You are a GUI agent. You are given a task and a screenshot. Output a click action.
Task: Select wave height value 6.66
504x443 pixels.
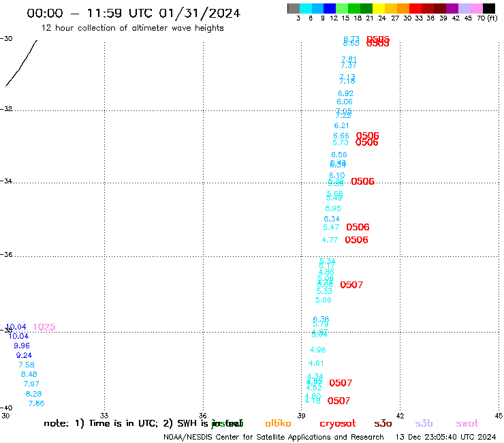341,136
